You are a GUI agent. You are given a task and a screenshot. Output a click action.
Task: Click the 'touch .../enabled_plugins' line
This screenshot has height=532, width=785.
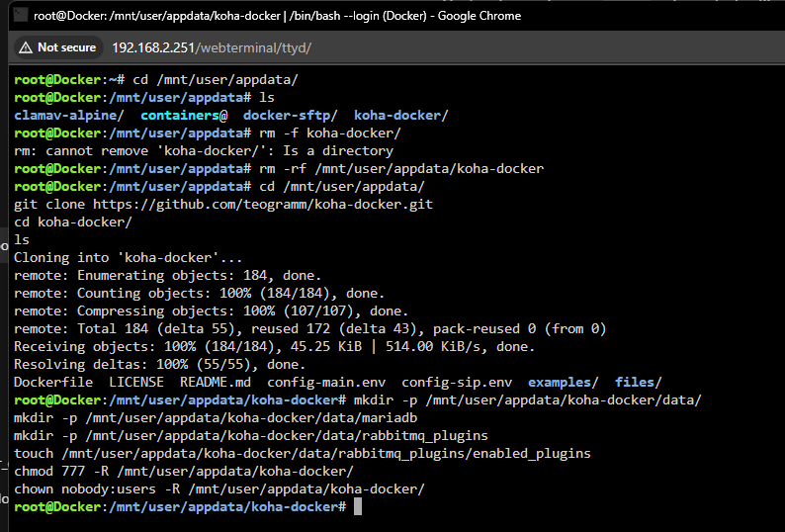(x=303, y=453)
